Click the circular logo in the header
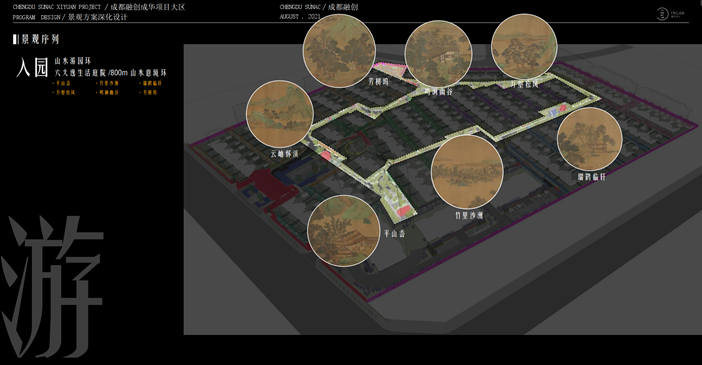702x365 pixels. click(x=662, y=14)
